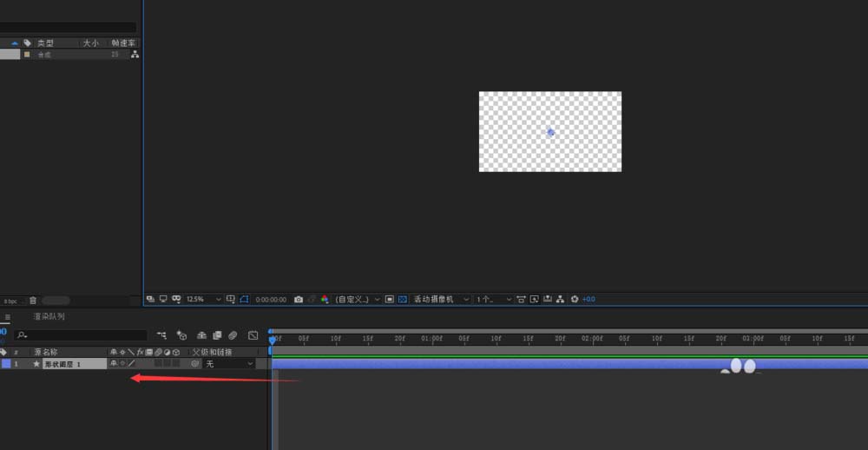The width and height of the screenshot is (868, 450).
Task: Toggle the draft 3D icon in timeline
Action: pyautogui.click(x=181, y=335)
